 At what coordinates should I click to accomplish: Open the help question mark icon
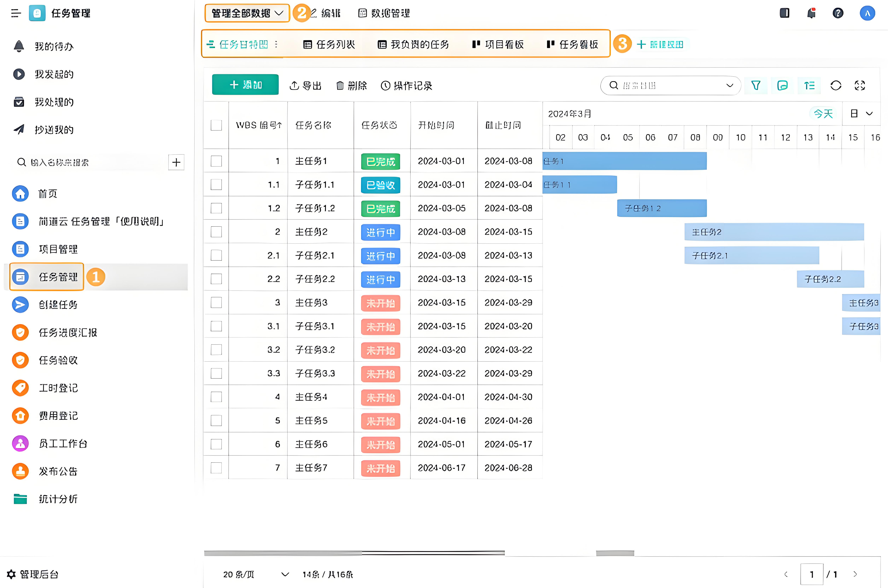pos(838,13)
